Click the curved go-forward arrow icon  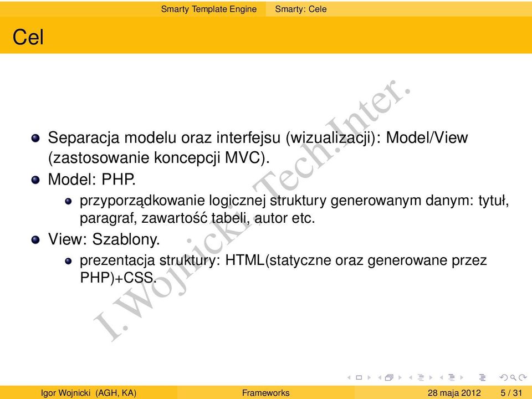tap(523, 377)
